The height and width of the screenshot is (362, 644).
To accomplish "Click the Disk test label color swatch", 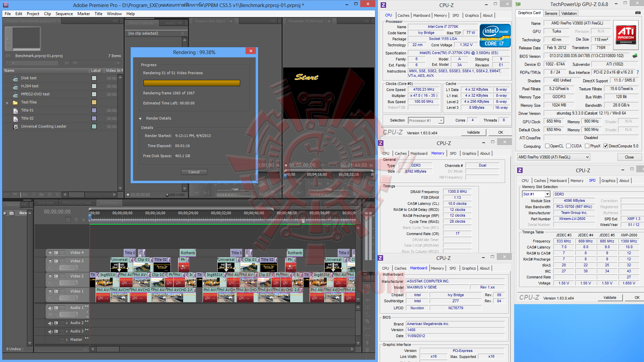I will [x=94, y=78].
